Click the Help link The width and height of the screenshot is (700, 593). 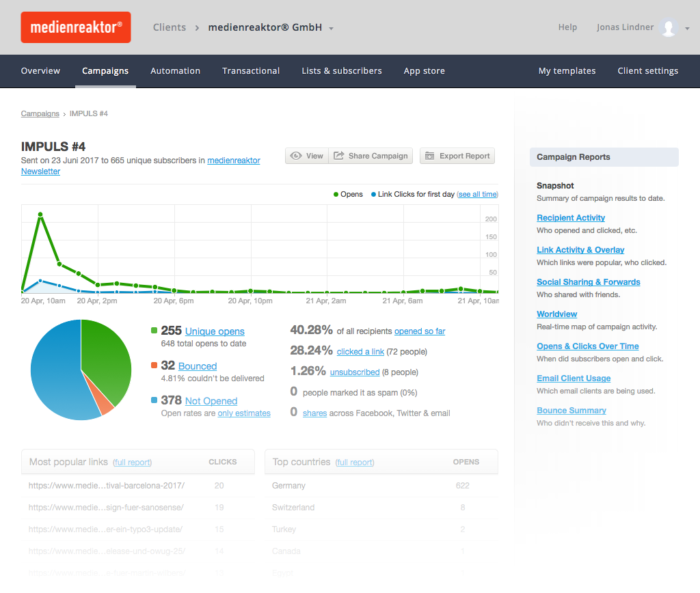(567, 27)
